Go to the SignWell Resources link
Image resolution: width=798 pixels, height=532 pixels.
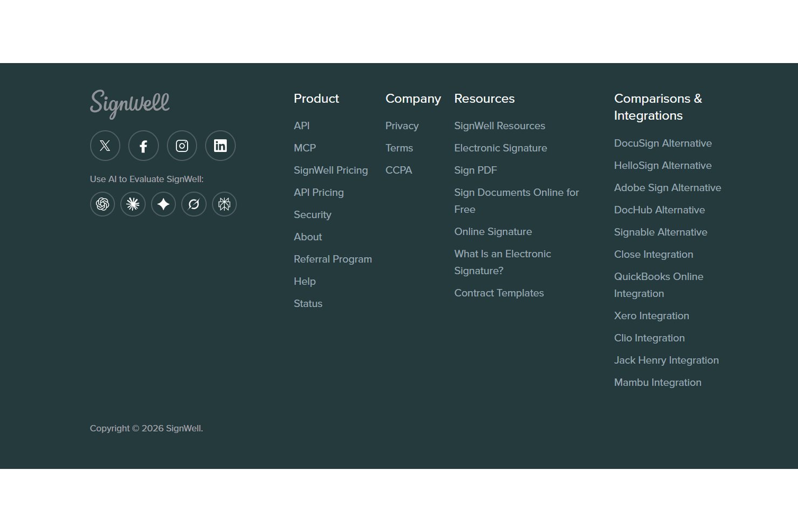coord(500,126)
